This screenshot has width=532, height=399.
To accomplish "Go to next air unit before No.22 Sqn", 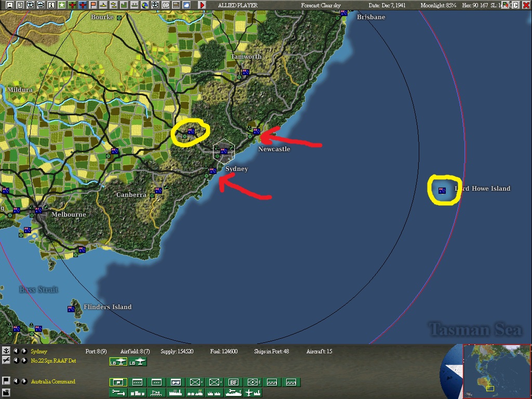I will (24, 361).
